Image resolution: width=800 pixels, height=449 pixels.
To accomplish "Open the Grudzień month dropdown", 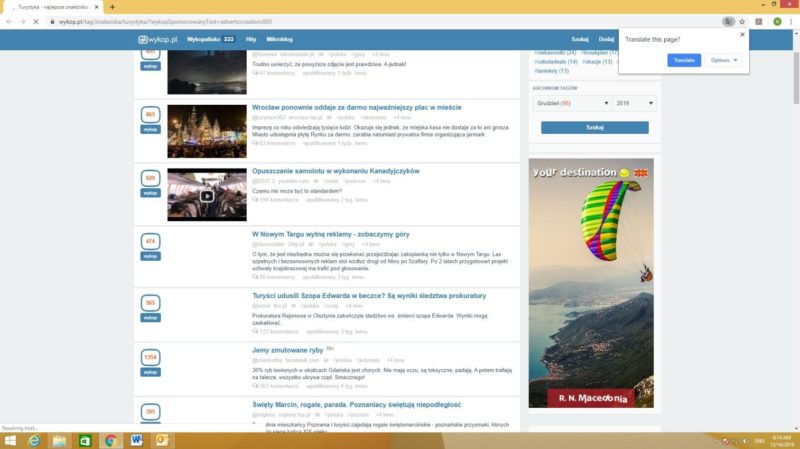I will click(572, 103).
